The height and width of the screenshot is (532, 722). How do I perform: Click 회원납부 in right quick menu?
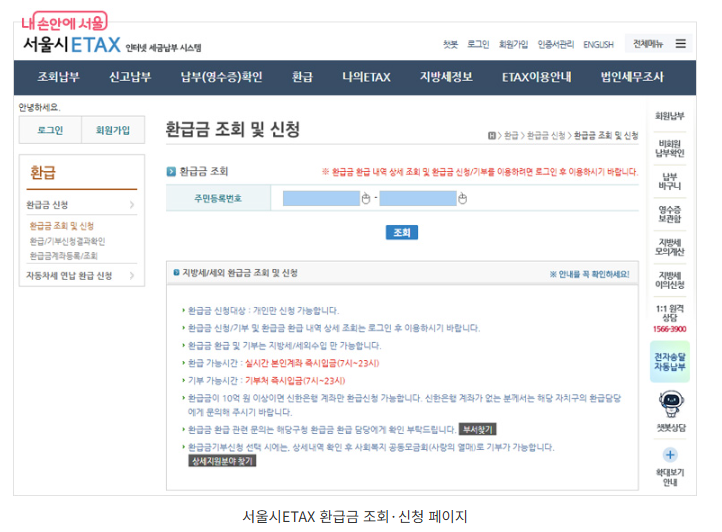(x=670, y=116)
